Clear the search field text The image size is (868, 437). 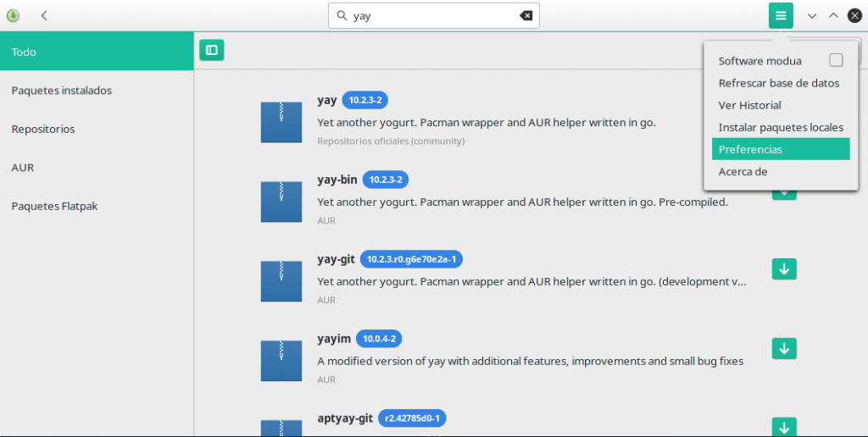point(526,15)
